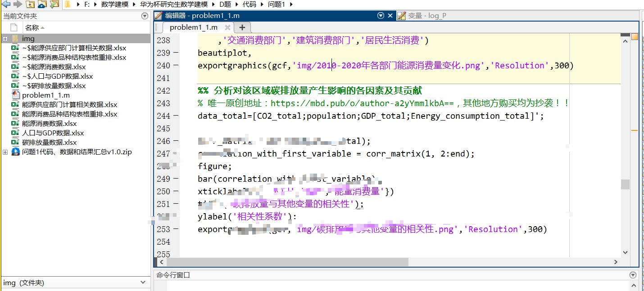This screenshot has width=644, height=291.
Task: Click the Excel icon for 人口与GDP数据.xlsx
Action: coord(15,133)
